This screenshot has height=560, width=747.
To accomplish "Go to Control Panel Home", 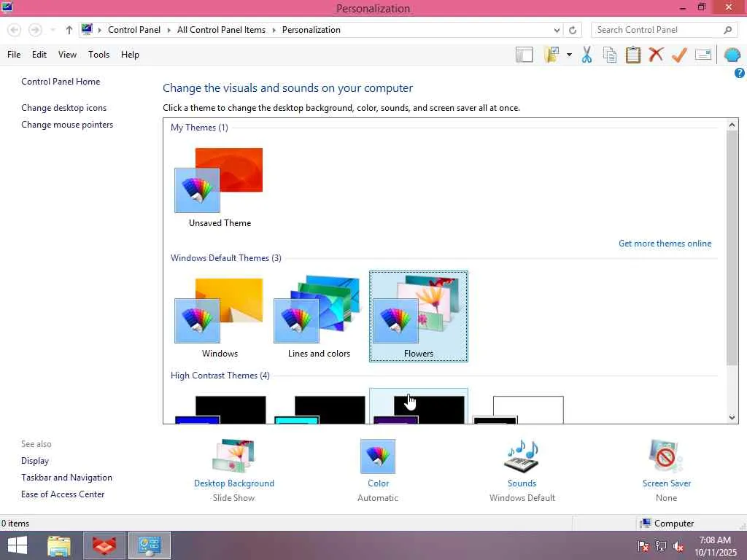I will tap(61, 82).
